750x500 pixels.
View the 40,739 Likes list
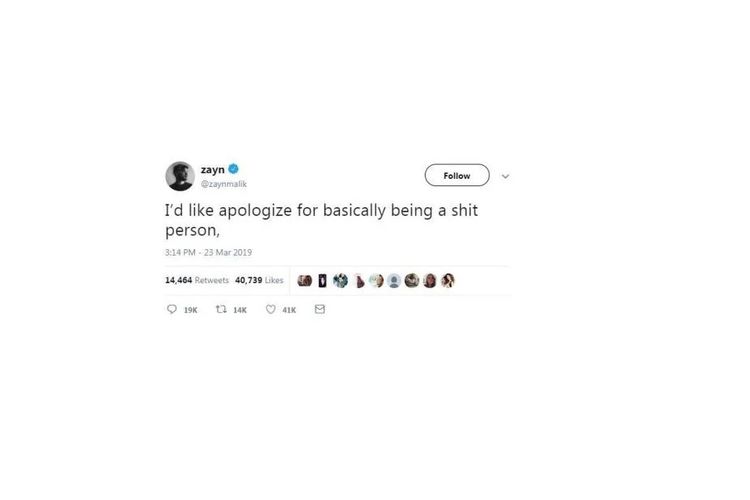pyautogui.click(x=259, y=280)
